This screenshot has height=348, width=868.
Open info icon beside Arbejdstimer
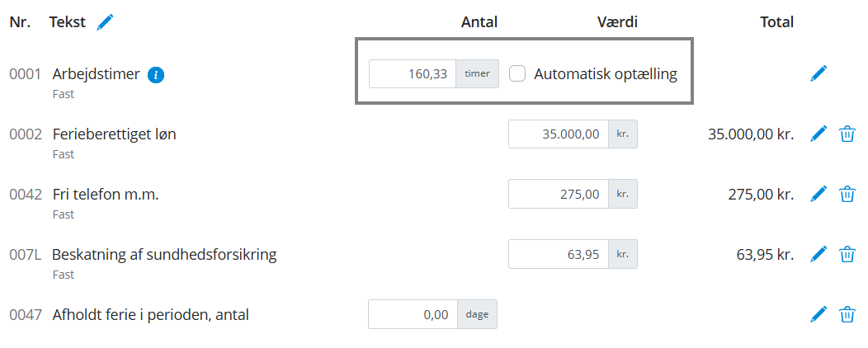click(x=156, y=75)
